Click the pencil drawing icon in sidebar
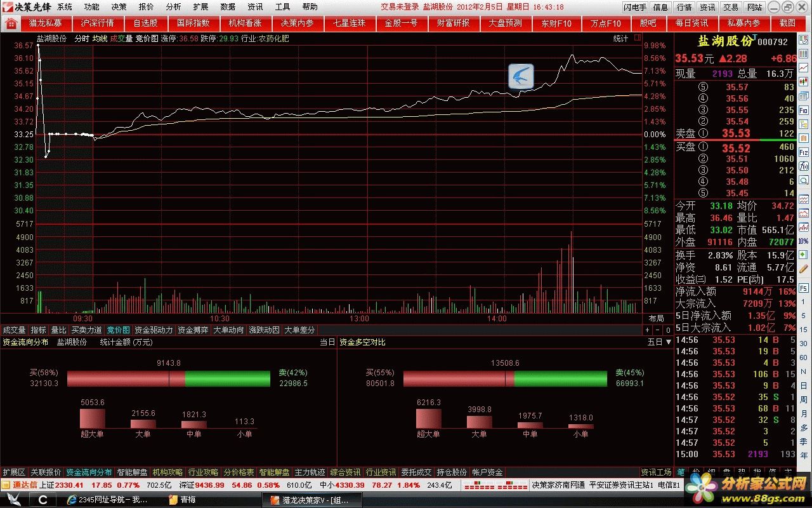The width and height of the screenshot is (812, 508). click(804, 267)
